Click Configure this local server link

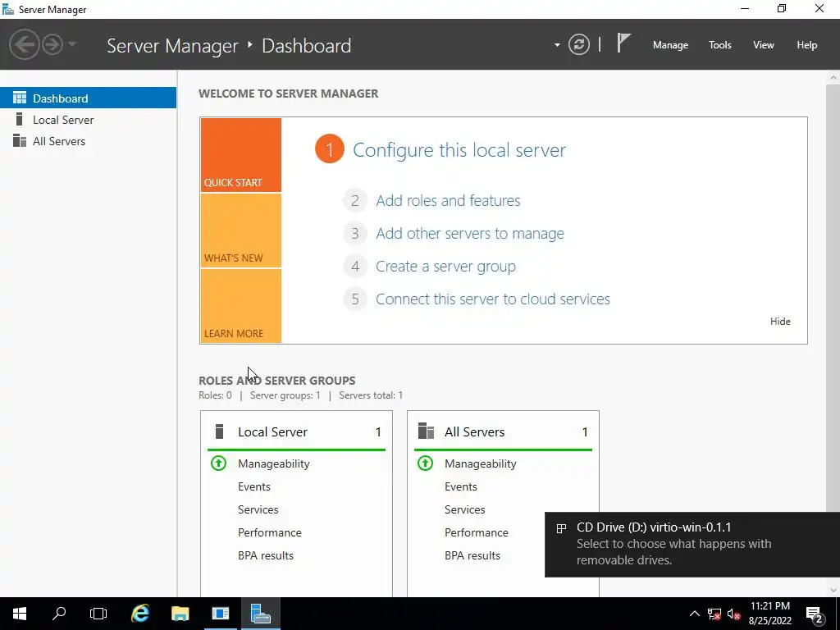[x=459, y=150]
